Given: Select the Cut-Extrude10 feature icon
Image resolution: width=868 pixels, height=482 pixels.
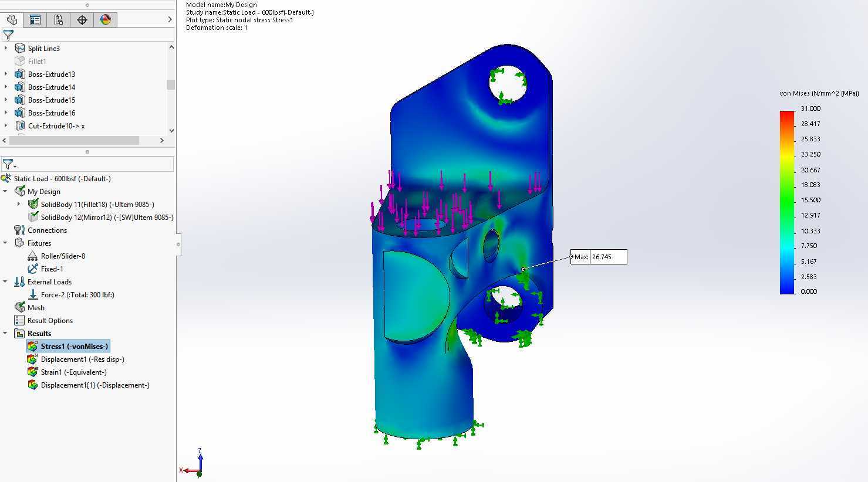Looking at the screenshot, I should pyautogui.click(x=20, y=125).
